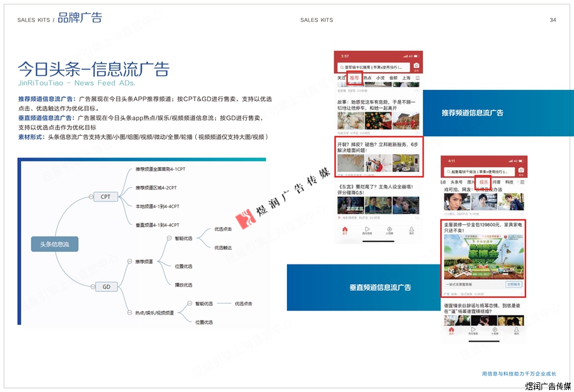Open the 立邦刷新服务 ad headline
The height and width of the screenshot is (392, 574).
[378, 147]
